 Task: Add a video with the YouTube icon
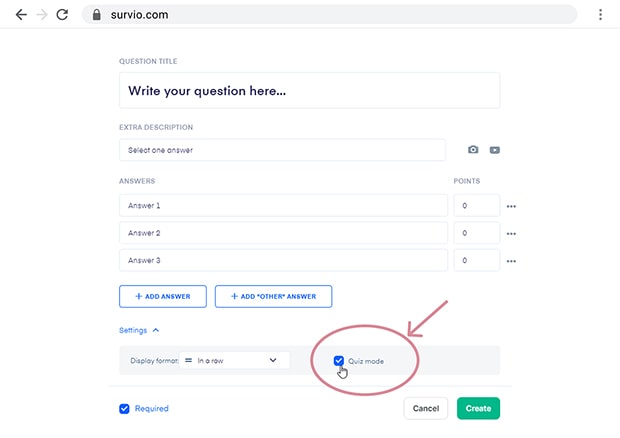tap(494, 150)
